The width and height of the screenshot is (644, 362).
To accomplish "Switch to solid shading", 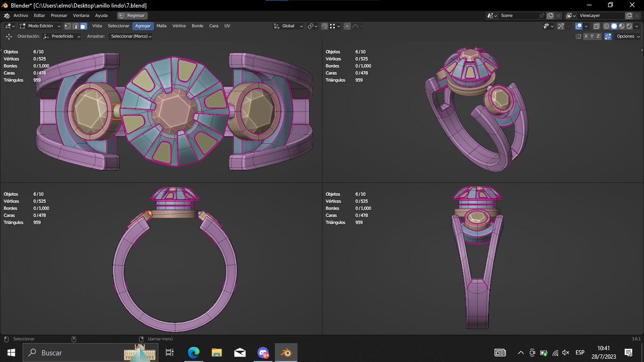I will (614, 26).
